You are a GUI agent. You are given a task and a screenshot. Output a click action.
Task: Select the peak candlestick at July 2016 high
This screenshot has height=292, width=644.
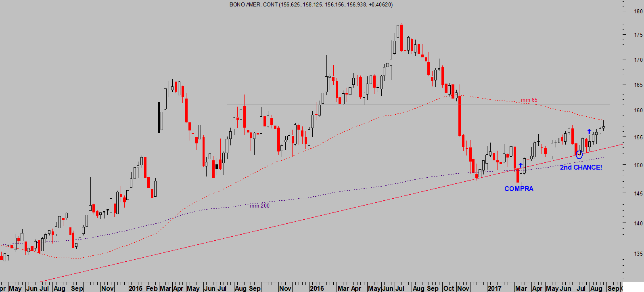[x=398, y=32]
